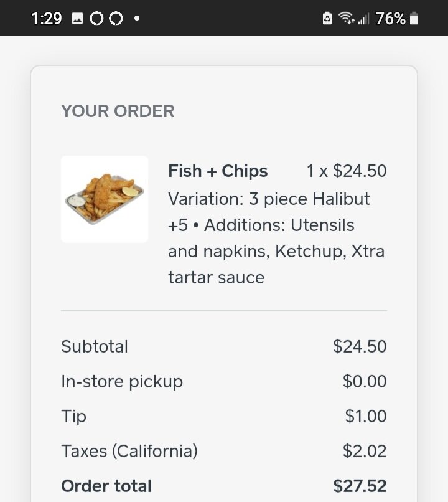
Task: Tap the YOUR ORDER heading
Action: 118,111
